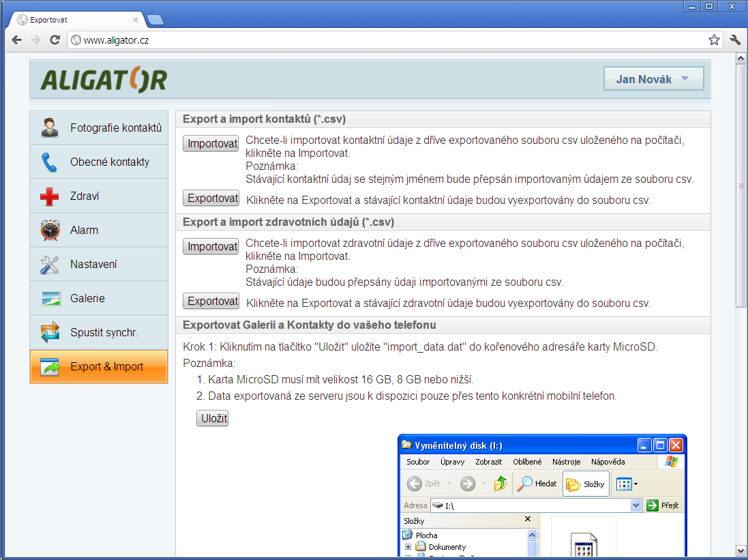Viewport: 748px width, 560px height.
Task: Go back in browser
Action: tap(16, 40)
